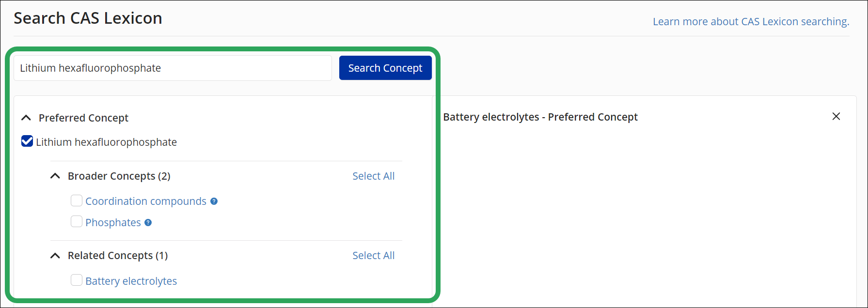This screenshot has height=308, width=868.
Task: Open the Battery electrolytes concept link
Action: pyautogui.click(x=131, y=281)
